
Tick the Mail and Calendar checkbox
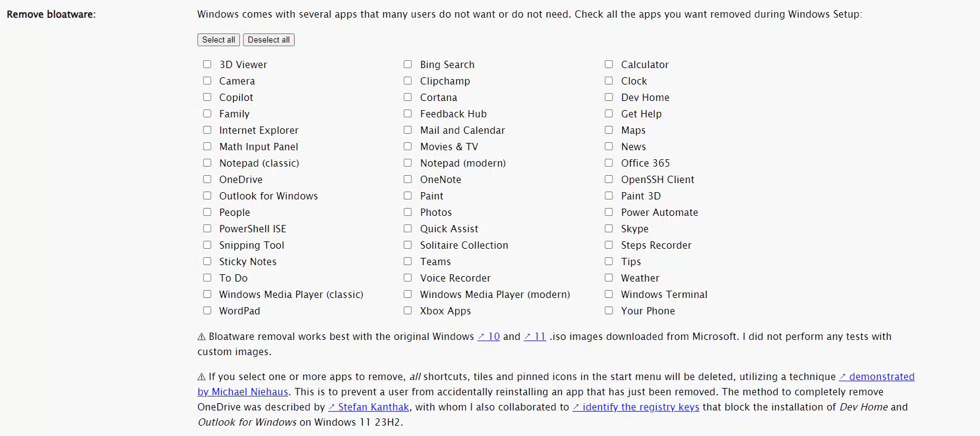(x=408, y=130)
